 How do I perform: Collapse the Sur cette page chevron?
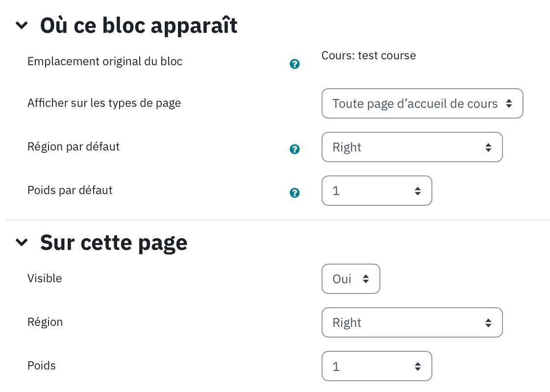click(x=22, y=242)
